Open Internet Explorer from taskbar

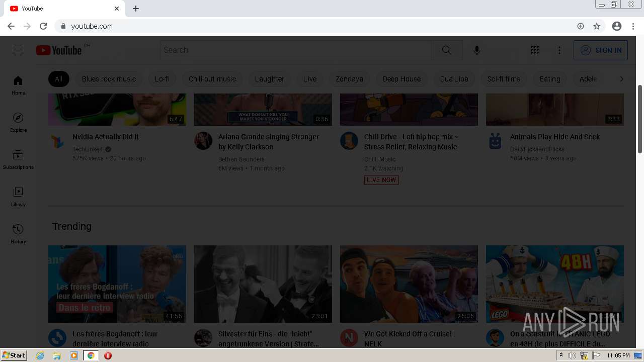pyautogui.click(x=40, y=355)
